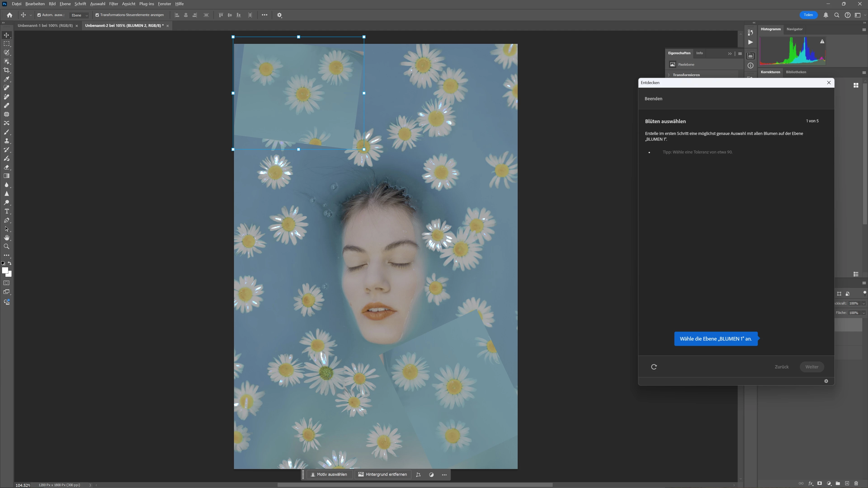This screenshot has width=868, height=488.
Task: Select the Gradient tool
Action: (x=6, y=176)
